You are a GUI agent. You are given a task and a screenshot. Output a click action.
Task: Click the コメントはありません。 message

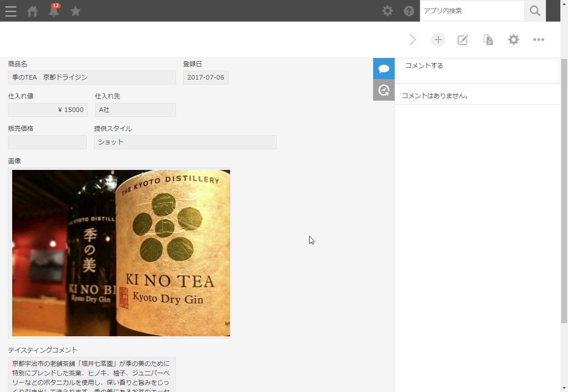pos(435,96)
